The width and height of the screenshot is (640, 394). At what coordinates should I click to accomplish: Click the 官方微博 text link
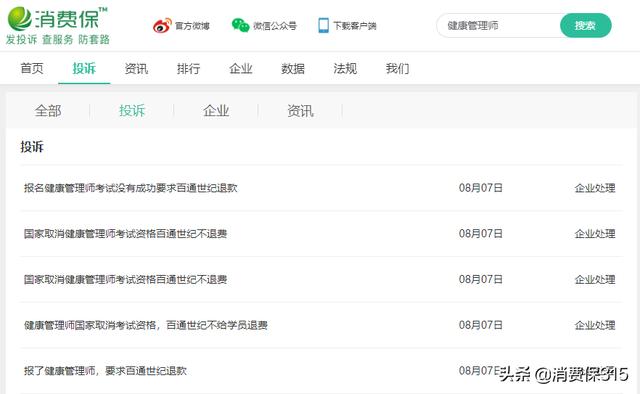coord(192,26)
